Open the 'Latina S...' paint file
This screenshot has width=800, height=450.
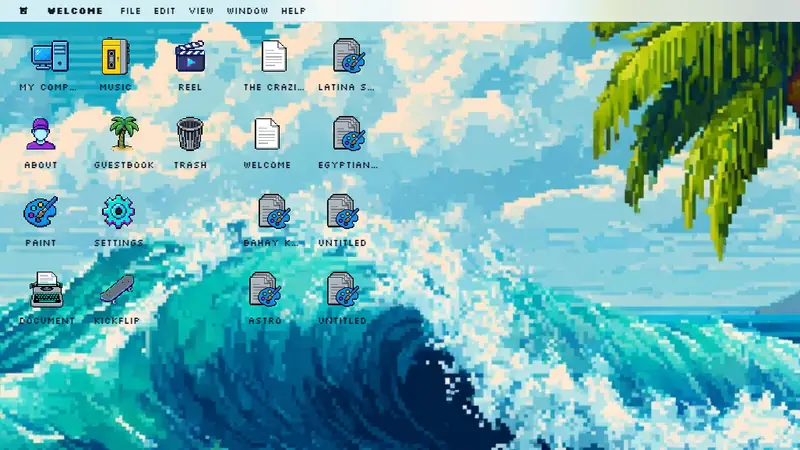pos(347,57)
